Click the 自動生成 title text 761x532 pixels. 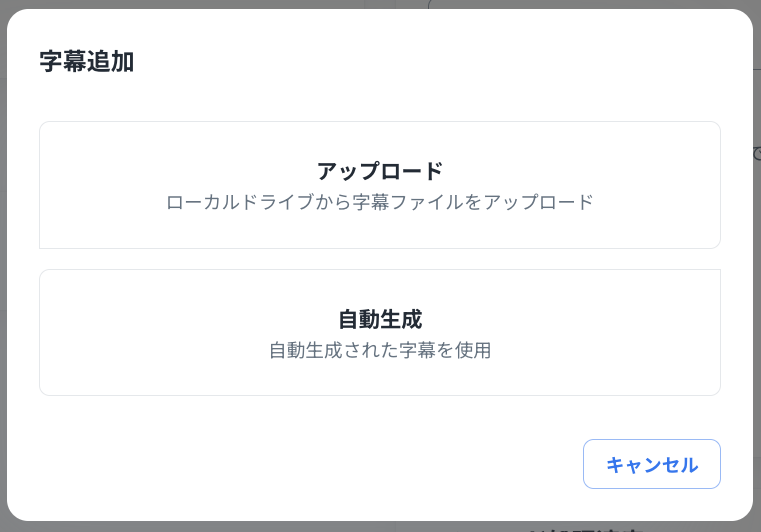tap(380, 320)
